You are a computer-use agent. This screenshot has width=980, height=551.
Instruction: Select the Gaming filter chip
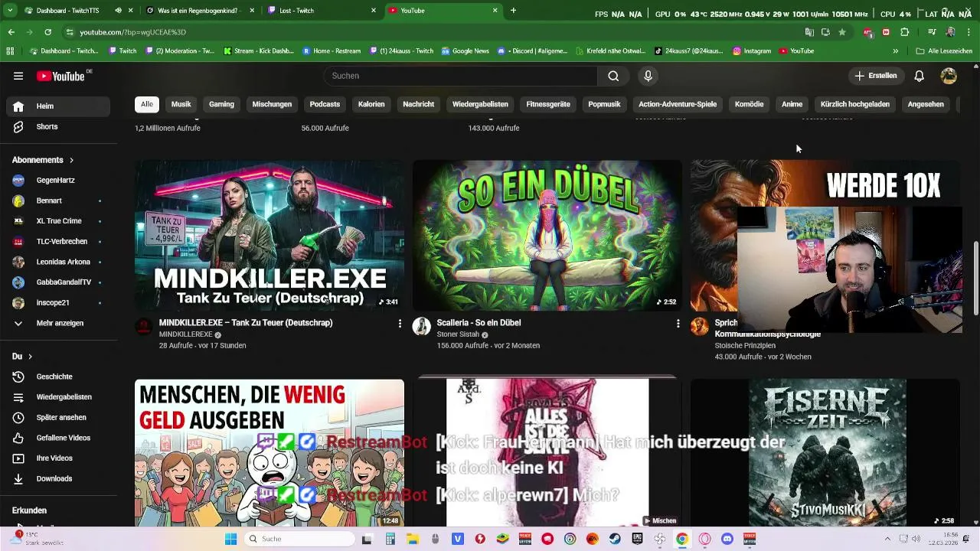[222, 104]
